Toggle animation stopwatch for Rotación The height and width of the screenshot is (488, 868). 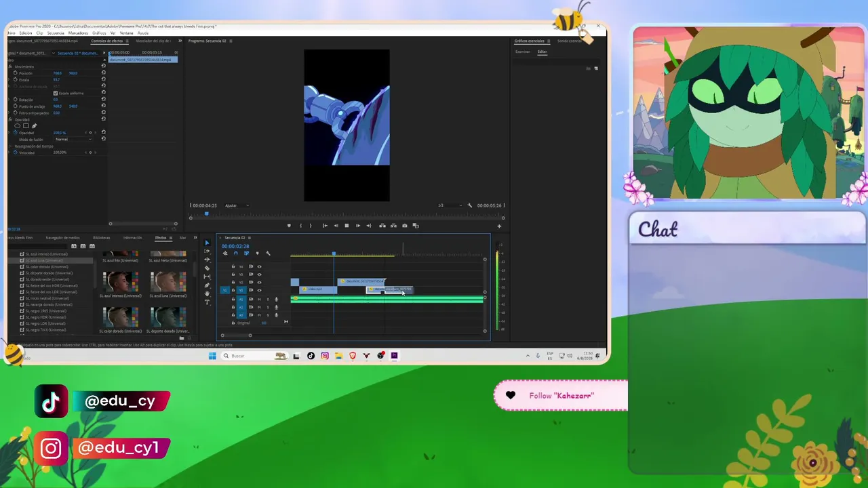[x=15, y=100]
